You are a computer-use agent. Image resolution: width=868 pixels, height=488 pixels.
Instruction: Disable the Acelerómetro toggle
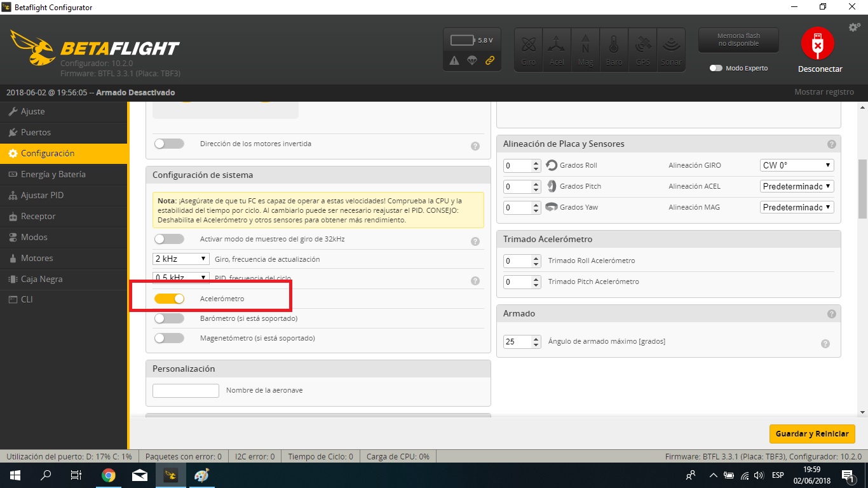[x=169, y=299]
